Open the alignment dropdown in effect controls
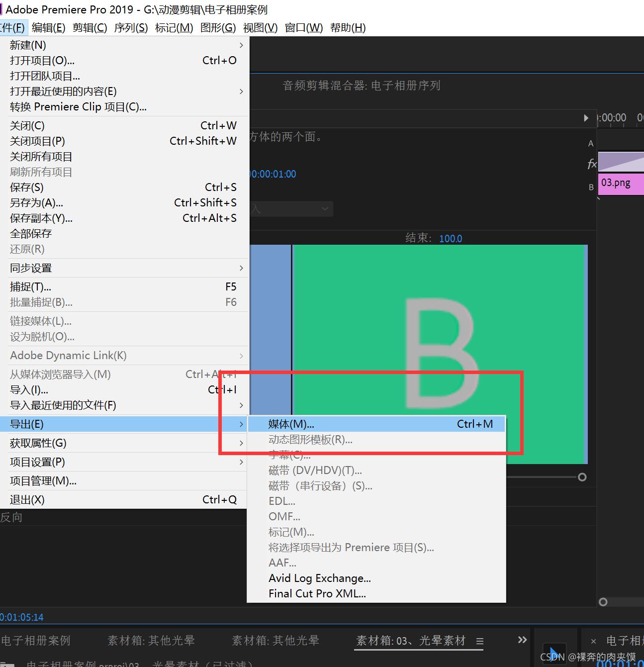The width and height of the screenshot is (644, 667). pos(291,209)
